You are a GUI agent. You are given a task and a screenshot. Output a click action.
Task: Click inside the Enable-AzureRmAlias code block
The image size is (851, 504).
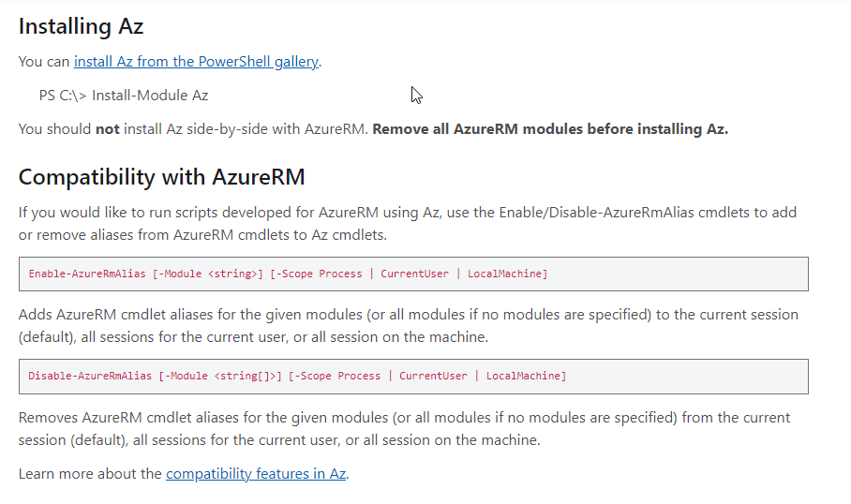[x=413, y=274]
